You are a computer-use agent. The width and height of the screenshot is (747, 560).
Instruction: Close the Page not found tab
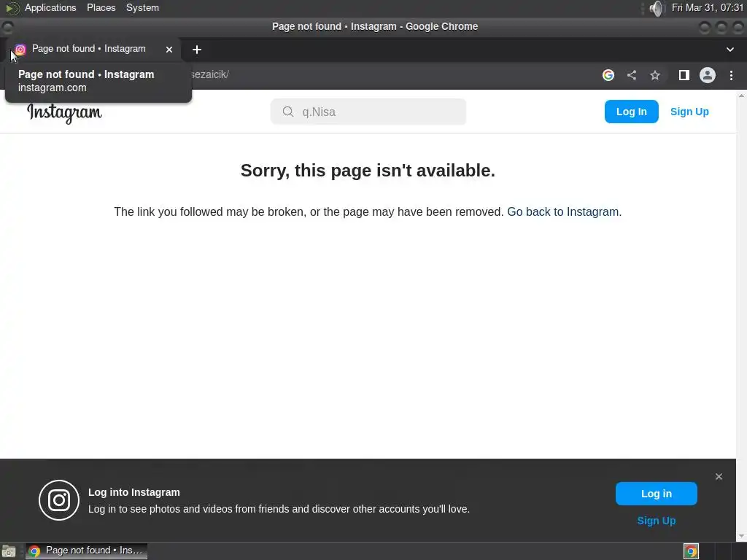(169, 49)
